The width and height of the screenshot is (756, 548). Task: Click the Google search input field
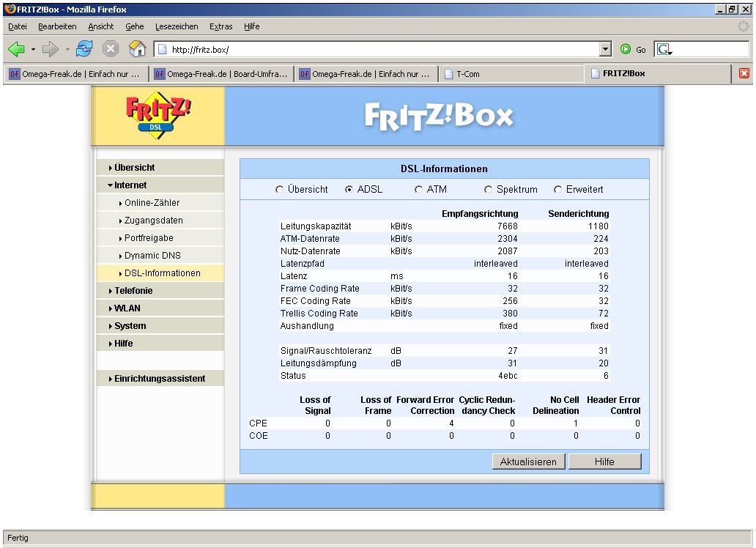click(711, 49)
